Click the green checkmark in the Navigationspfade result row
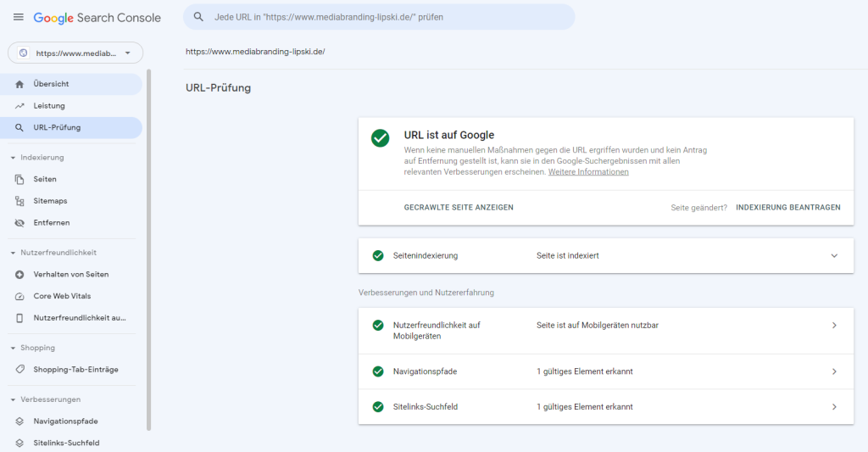 click(378, 371)
